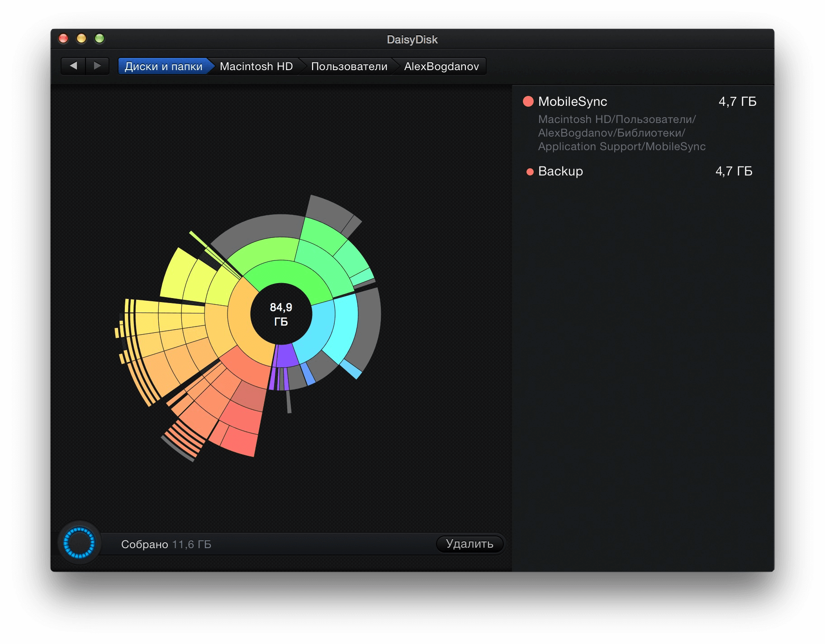825x644 pixels.
Task: Click the outermost red chart segment
Action: point(240,441)
